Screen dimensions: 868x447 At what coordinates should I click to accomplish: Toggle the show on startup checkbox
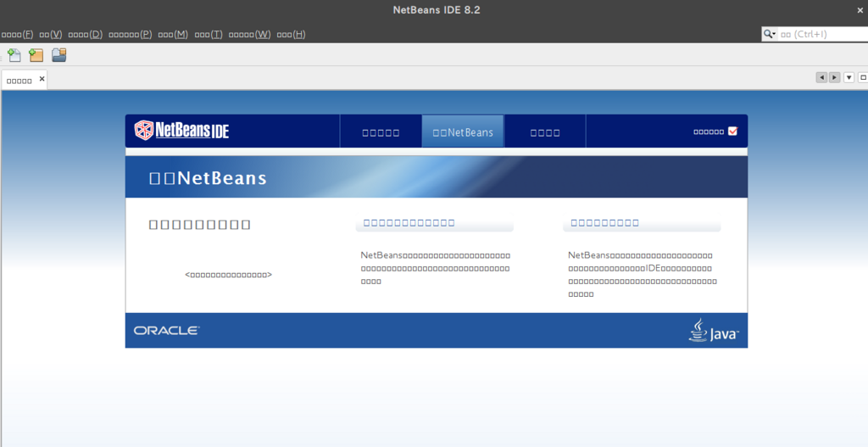click(732, 131)
